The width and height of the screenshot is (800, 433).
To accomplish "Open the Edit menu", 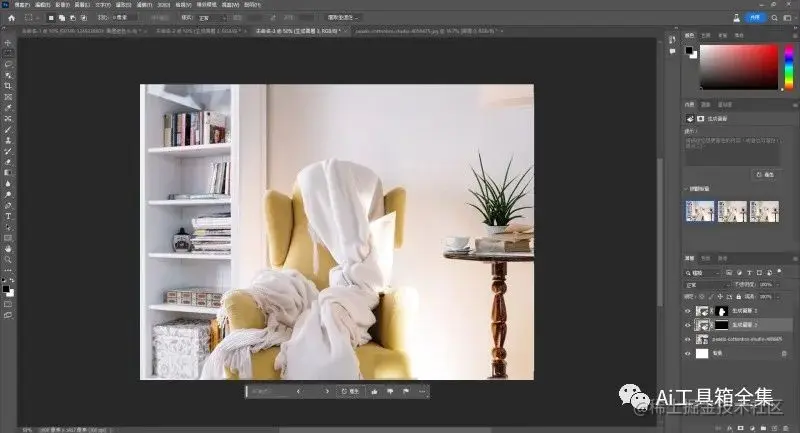I will coord(42,5).
